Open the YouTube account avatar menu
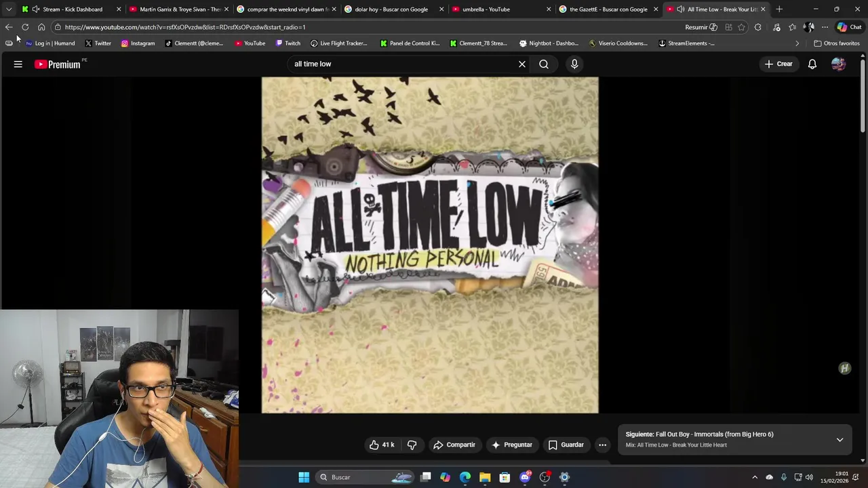 coord(839,64)
